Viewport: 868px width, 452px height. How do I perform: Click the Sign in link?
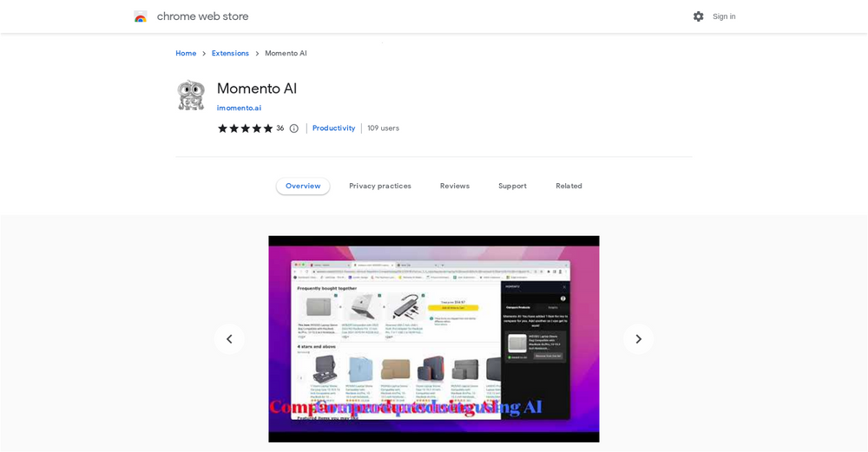click(724, 16)
